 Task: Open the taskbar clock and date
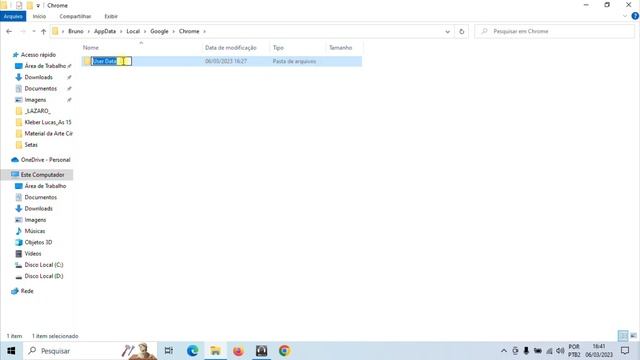click(x=599, y=351)
